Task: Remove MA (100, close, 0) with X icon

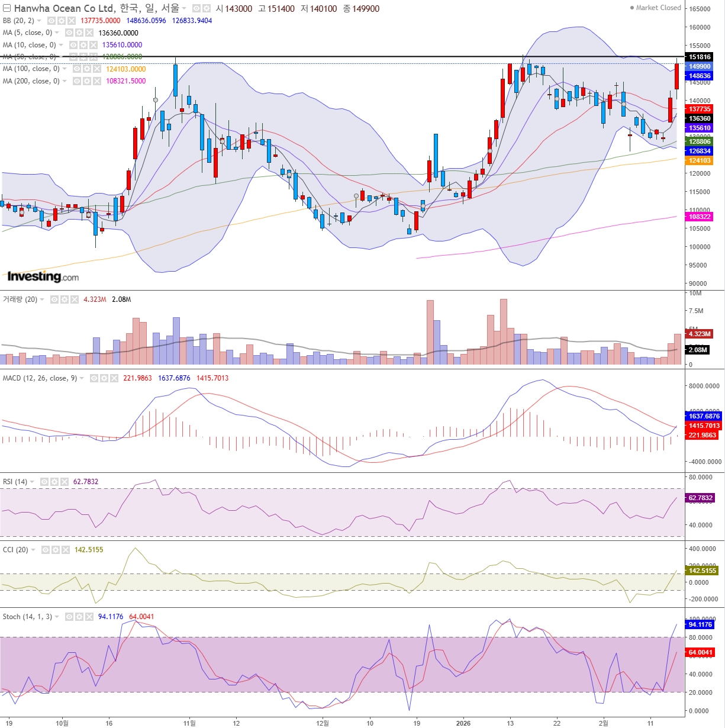Action: (x=96, y=69)
